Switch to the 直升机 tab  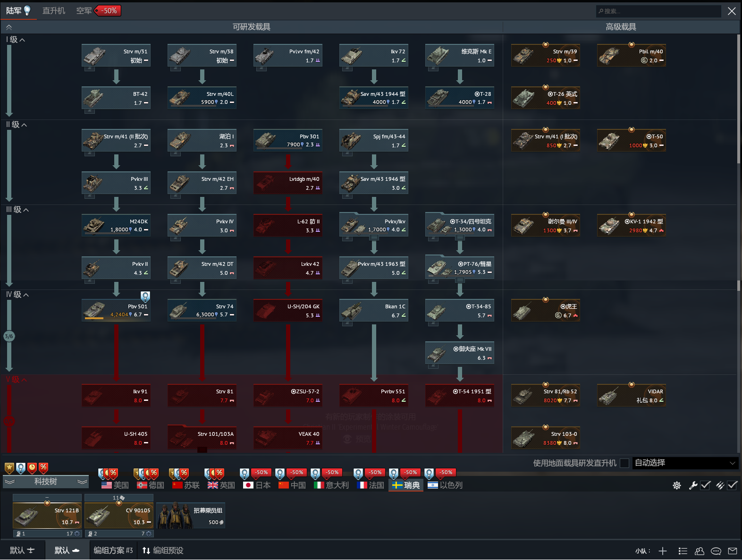point(54,10)
